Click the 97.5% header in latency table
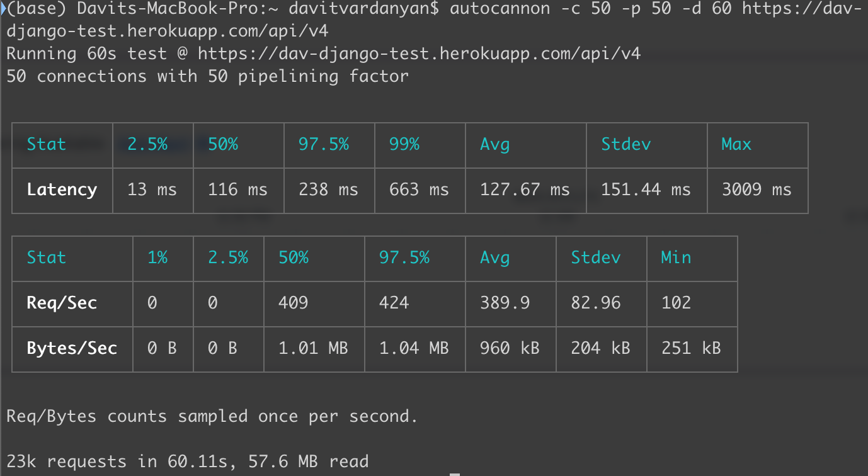Viewport: 868px width, 476px height. (323, 144)
